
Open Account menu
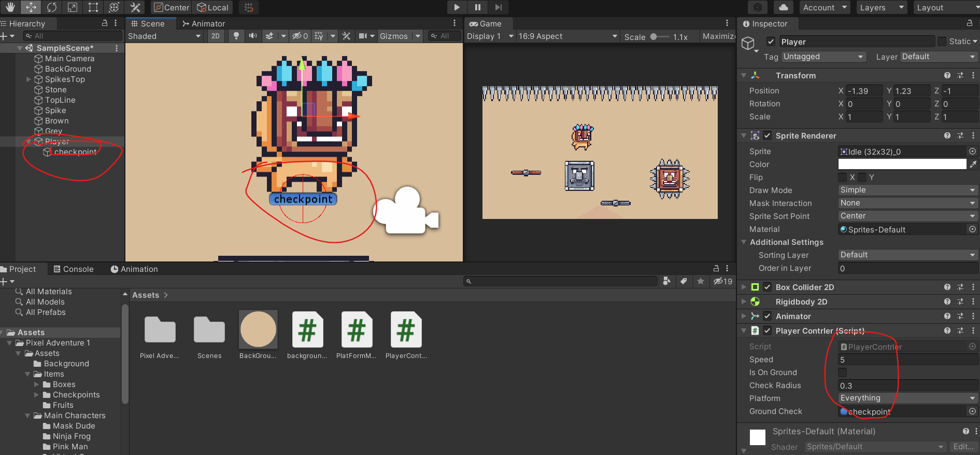coord(824,7)
